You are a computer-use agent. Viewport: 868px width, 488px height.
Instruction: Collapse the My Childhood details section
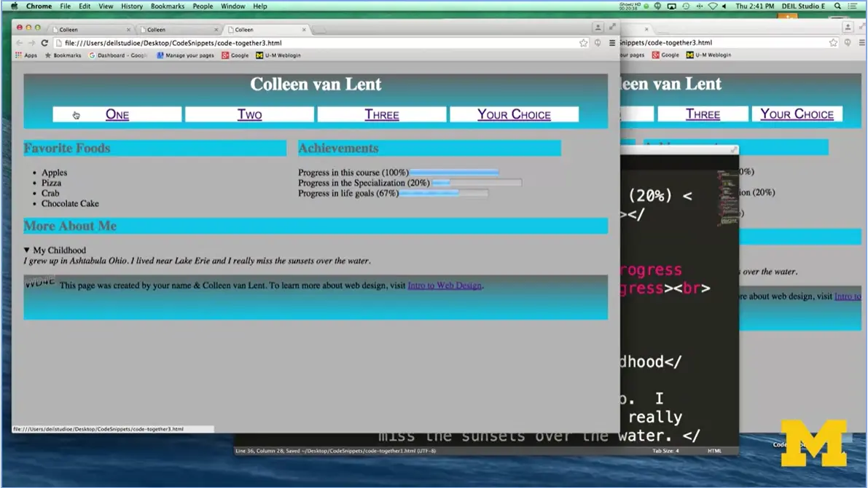[x=28, y=251]
